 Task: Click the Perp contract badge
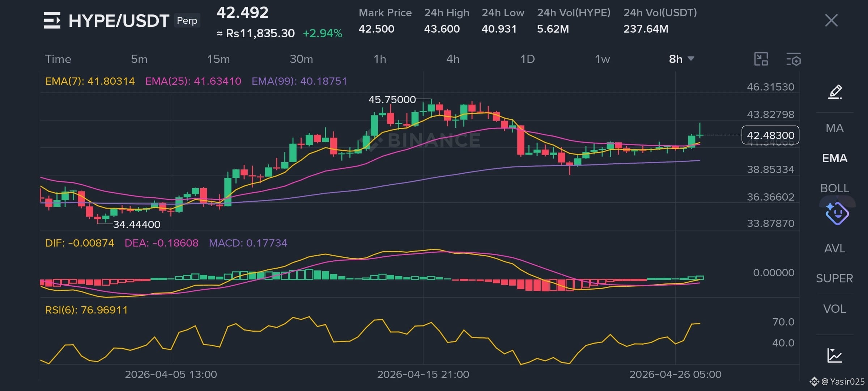click(x=187, y=21)
